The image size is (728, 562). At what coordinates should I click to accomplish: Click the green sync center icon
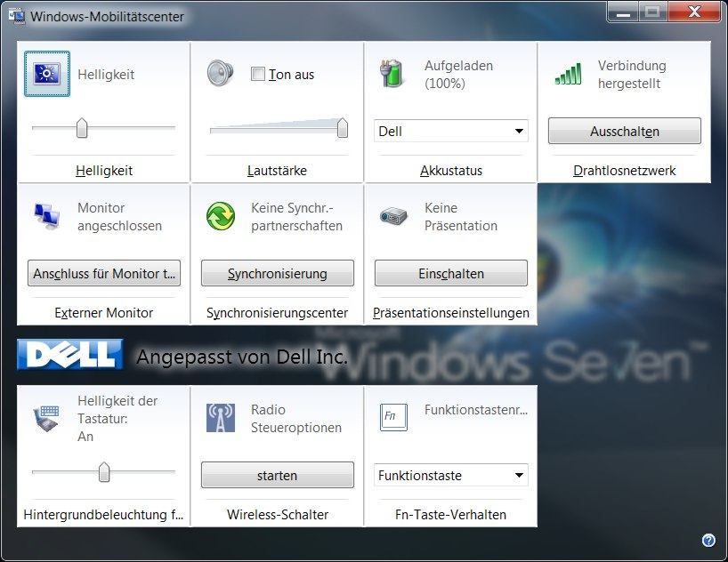[221, 216]
